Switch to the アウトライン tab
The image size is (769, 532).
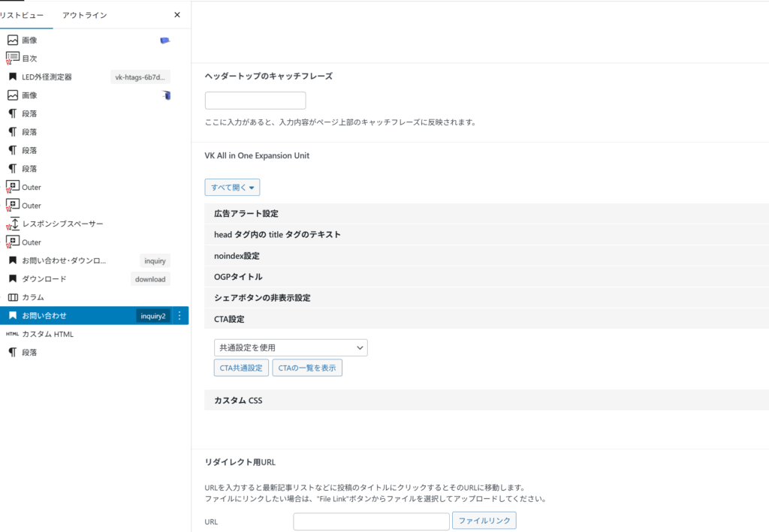coord(84,15)
